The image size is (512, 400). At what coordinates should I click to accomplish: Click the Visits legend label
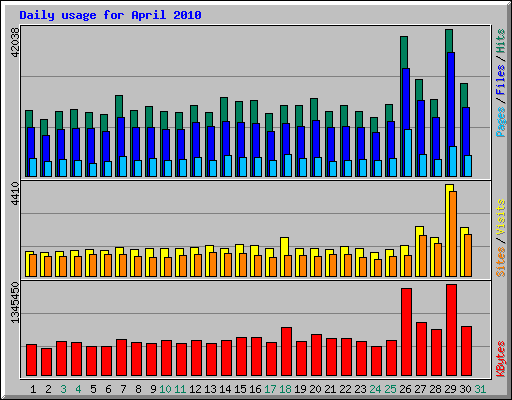click(x=500, y=218)
